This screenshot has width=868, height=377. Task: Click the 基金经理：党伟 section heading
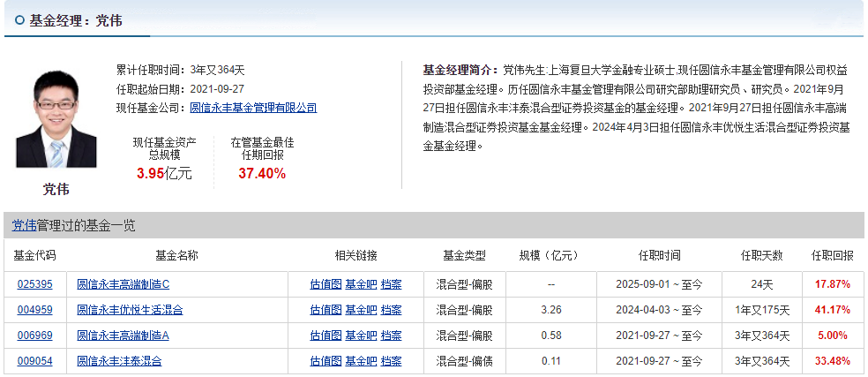(x=76, y=20)
